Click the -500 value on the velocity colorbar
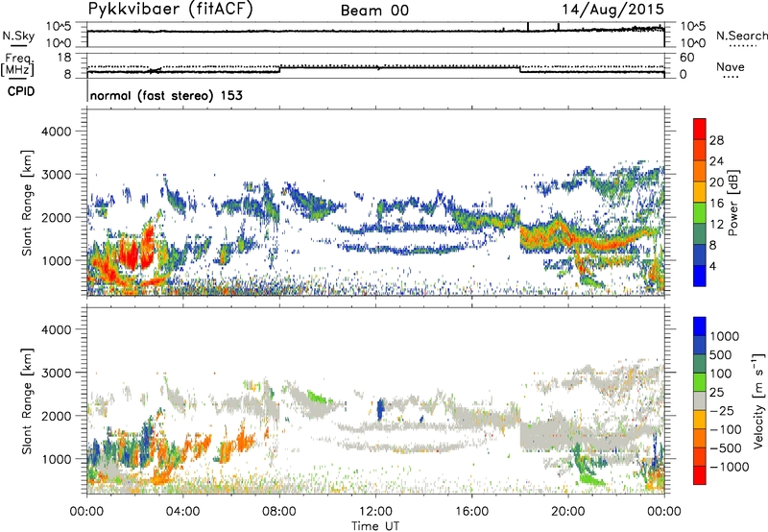The image size is (768, 532). click(x=726, y=447)
